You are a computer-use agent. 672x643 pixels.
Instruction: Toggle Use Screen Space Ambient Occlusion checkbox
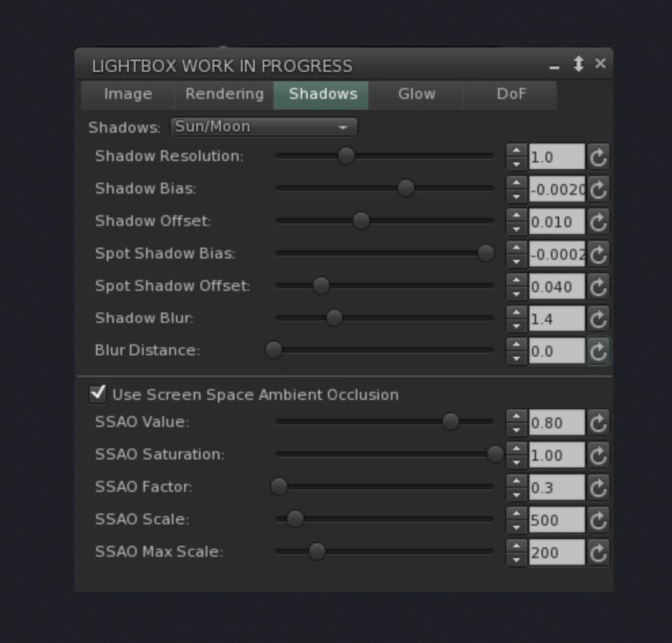98,394
